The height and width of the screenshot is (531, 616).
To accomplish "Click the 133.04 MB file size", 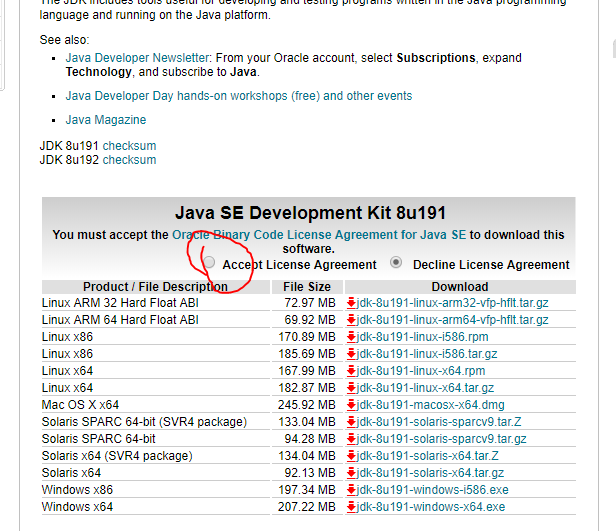I will 307,422.
